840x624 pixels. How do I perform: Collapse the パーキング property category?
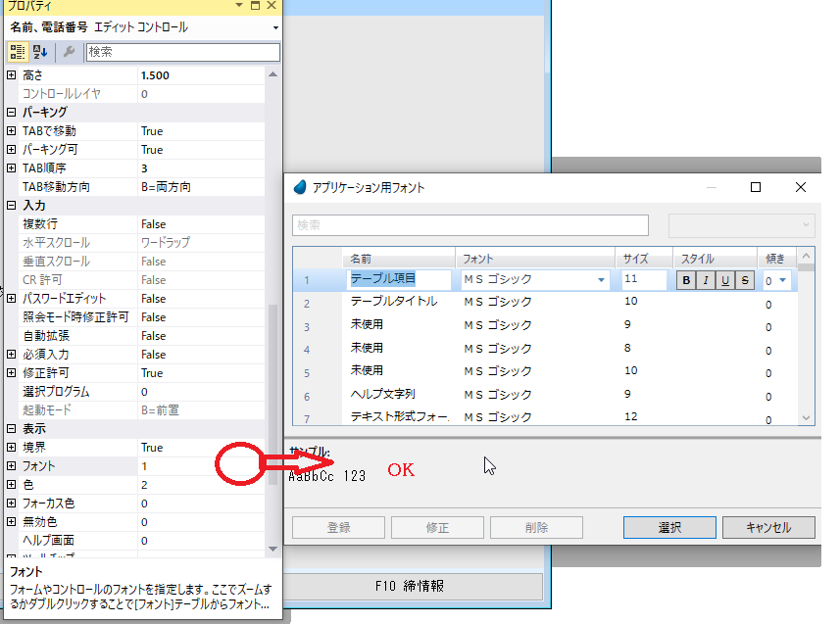click(12, 113)
